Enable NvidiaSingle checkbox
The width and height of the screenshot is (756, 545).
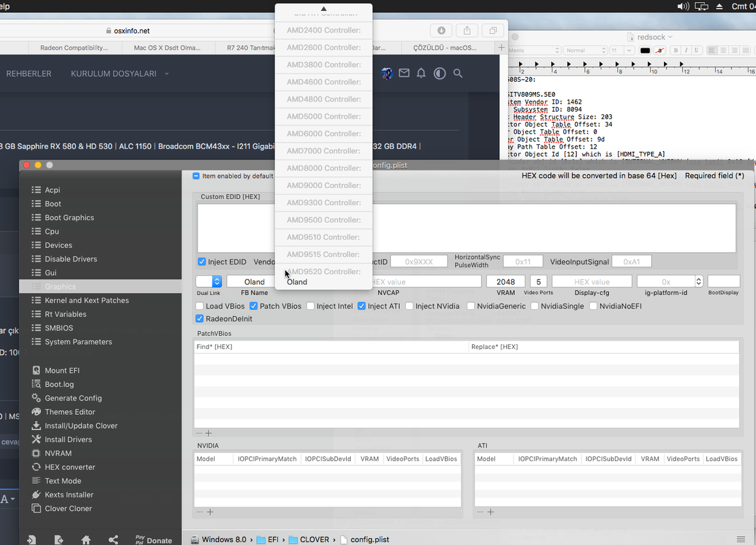(x=535, y=307)
